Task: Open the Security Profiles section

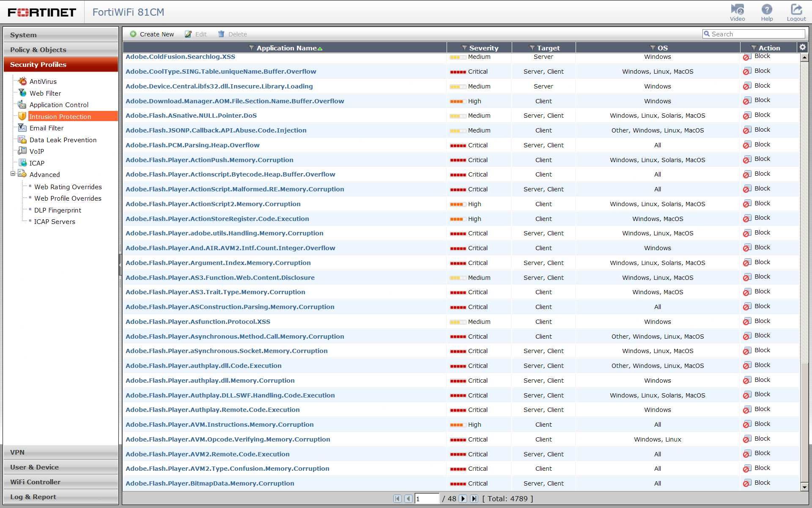Action: [60, 64]
